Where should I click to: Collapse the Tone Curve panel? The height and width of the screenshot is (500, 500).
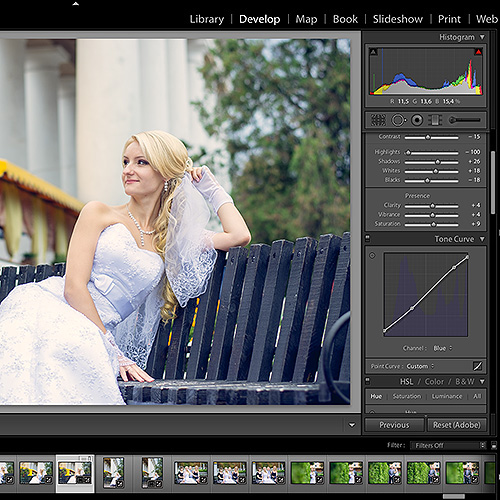tap(482, 239)
